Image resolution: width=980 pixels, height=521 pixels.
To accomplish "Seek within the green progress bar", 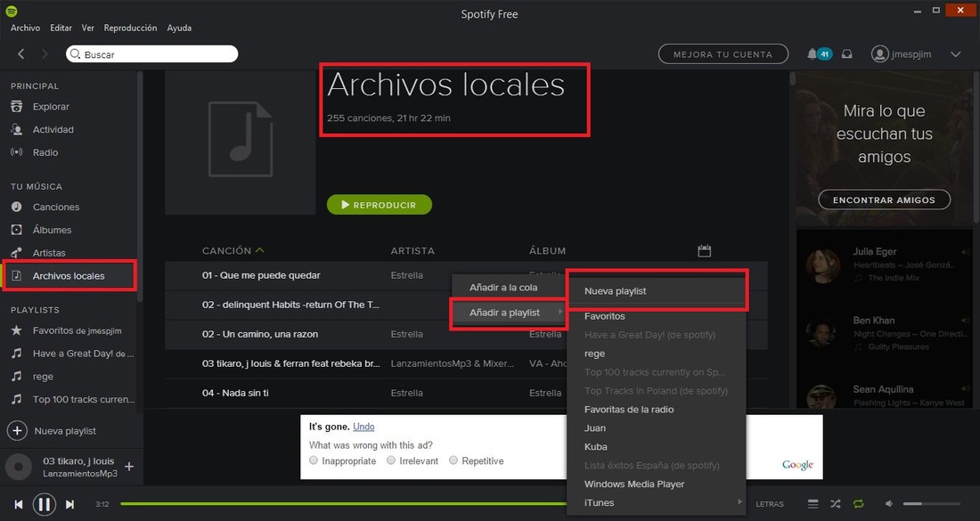I will tap(344, 503).
